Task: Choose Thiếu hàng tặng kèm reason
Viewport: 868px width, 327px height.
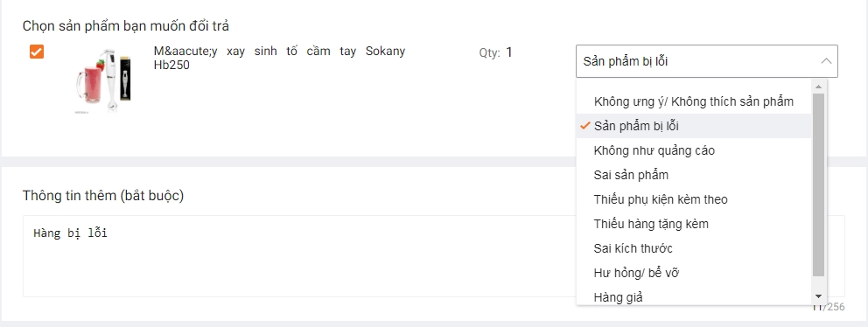Action: point(694,224)
